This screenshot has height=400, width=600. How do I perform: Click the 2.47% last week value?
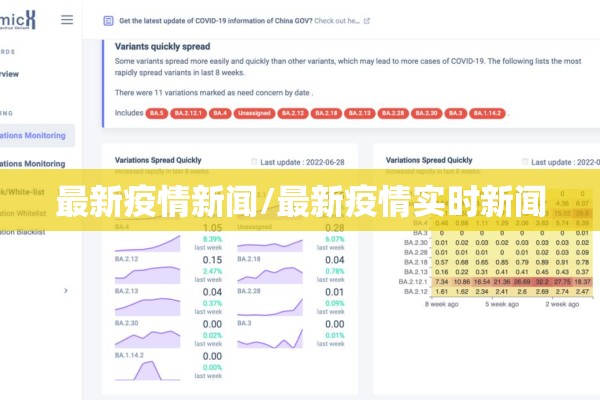pos(212,271)
